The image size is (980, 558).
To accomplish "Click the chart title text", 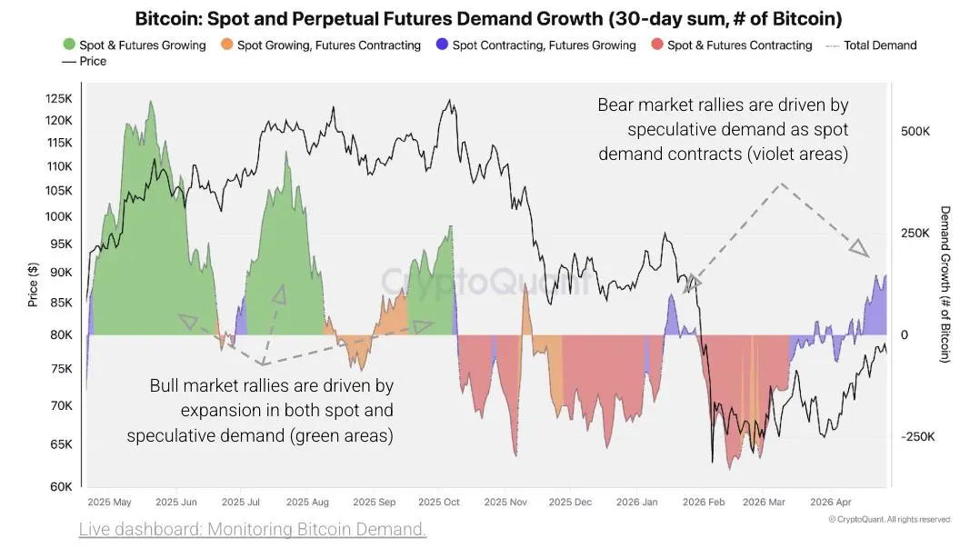I will pos(489,18).
